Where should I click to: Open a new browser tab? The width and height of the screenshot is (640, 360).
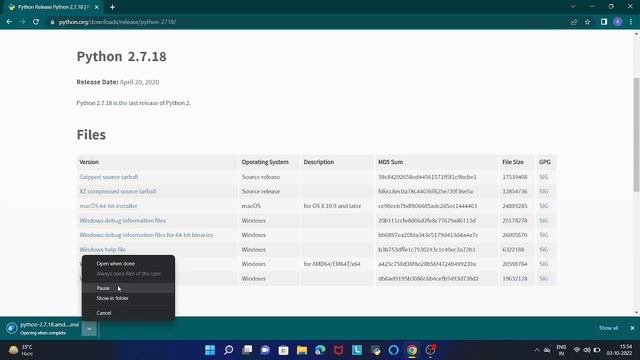[112, 7]
